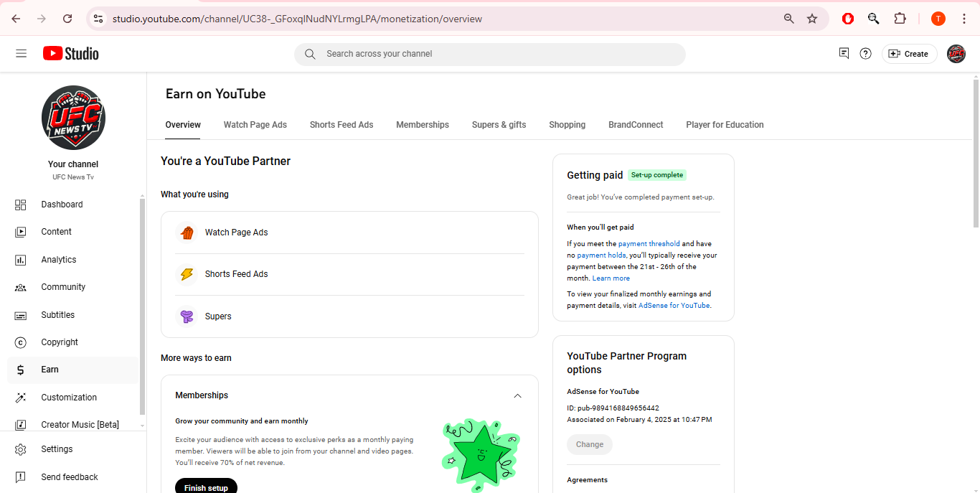Switch to the Watch Page Ads tab
This screenshot has height=493, width=980.
[255, 125]
